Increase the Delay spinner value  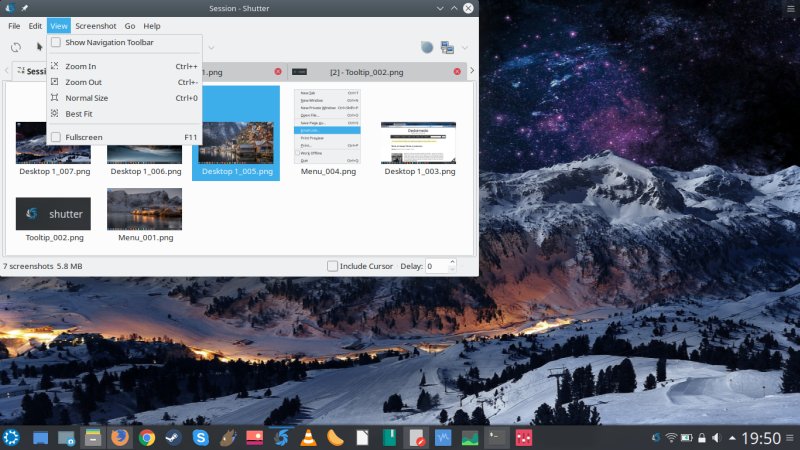(452, 262)
